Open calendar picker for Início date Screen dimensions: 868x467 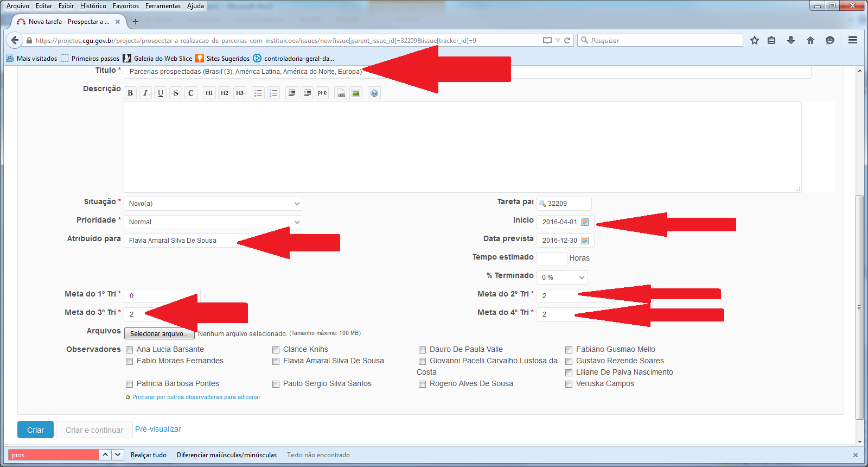(x=585, y=222)
